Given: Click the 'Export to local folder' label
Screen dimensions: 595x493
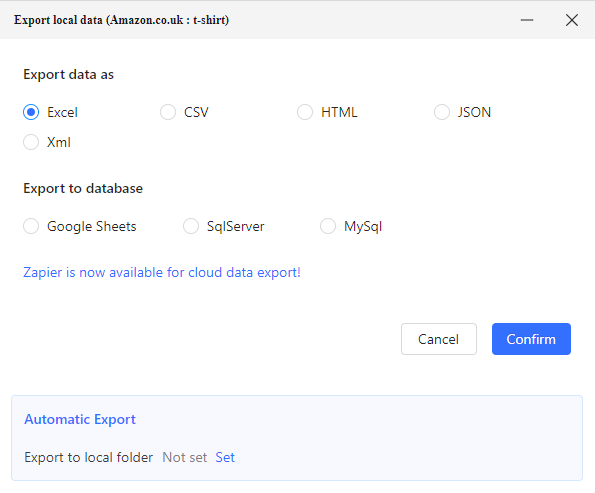Looking at the screenshot, I should [x=88, y=457].
